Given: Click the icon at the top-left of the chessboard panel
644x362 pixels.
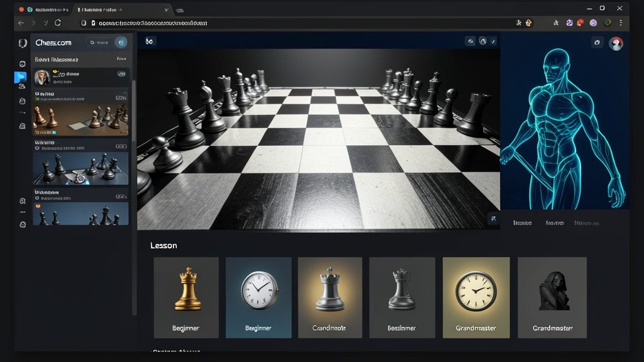Looking at the screenshot, I should pyautogui.click(x=150, y=41).
